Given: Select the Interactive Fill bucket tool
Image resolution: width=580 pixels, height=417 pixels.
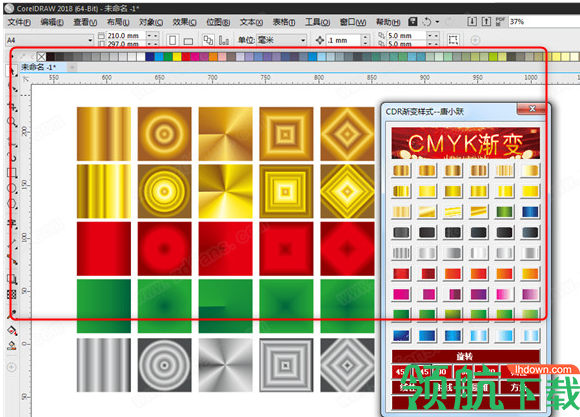Looking at the screenshot, I should click(12, 330).
